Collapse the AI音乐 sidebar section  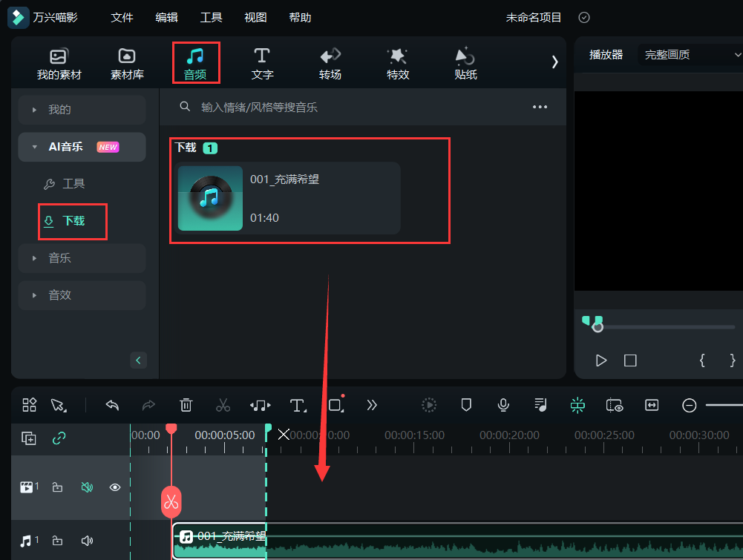[33, 147]
